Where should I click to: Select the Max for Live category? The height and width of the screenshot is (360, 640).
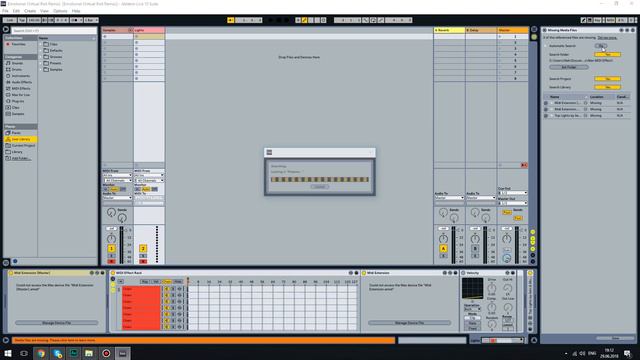pyautogui.click(x=20, y=95)
